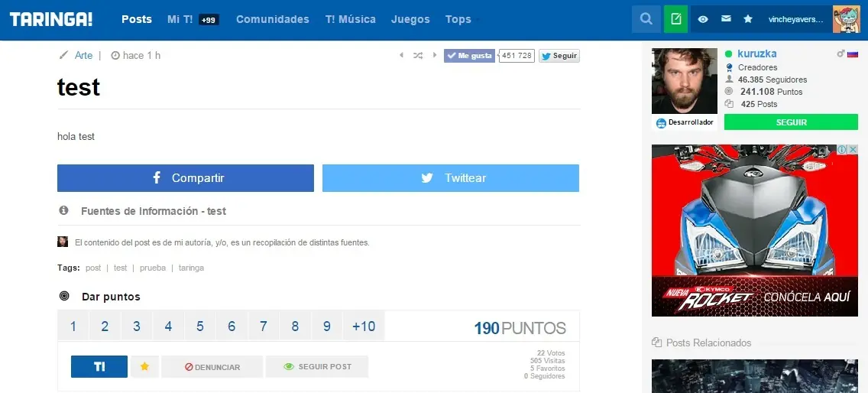Expand the Tops dropdown menu
Viewport: 868px width, 393px height.
(x=462, y=19)
